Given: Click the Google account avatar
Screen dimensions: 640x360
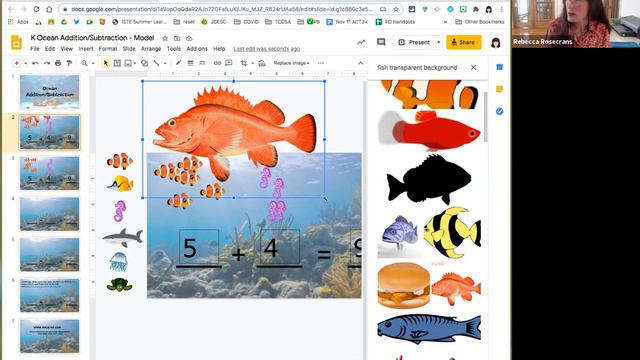Looking at the screenshot, I should pyautogui.click(x=496, y=42).
